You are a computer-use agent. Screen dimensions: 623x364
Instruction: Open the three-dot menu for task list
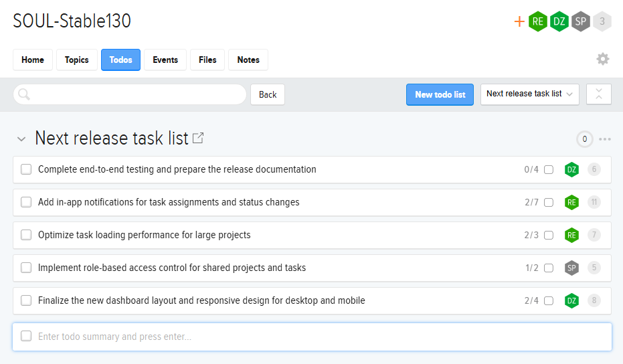point(605,139)
